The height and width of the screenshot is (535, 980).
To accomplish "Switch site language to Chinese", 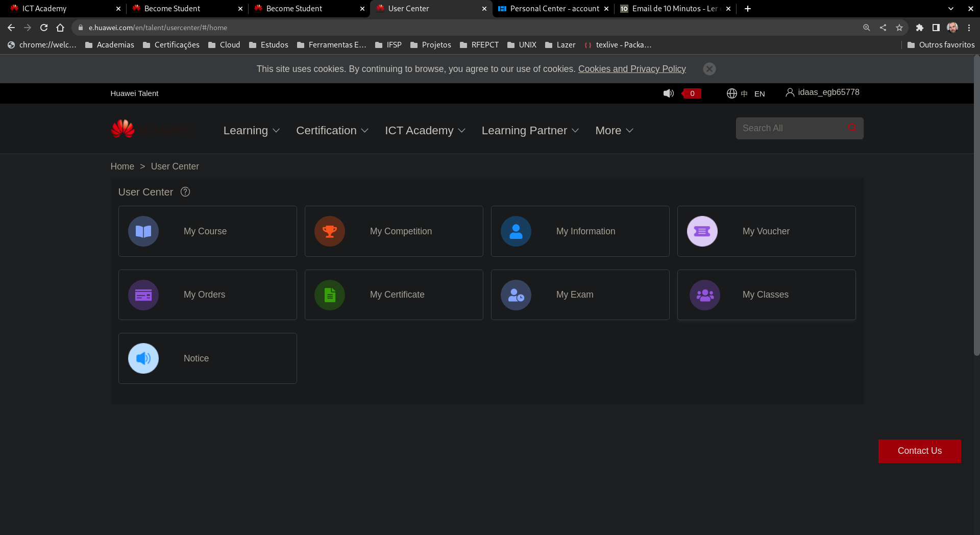I will pyautogui.click(x=744, y=93).
